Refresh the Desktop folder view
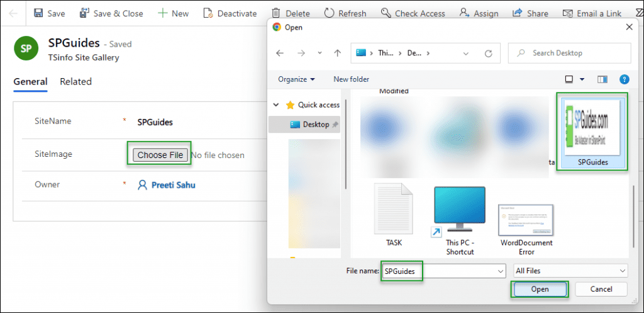 (x=488, y=53)
